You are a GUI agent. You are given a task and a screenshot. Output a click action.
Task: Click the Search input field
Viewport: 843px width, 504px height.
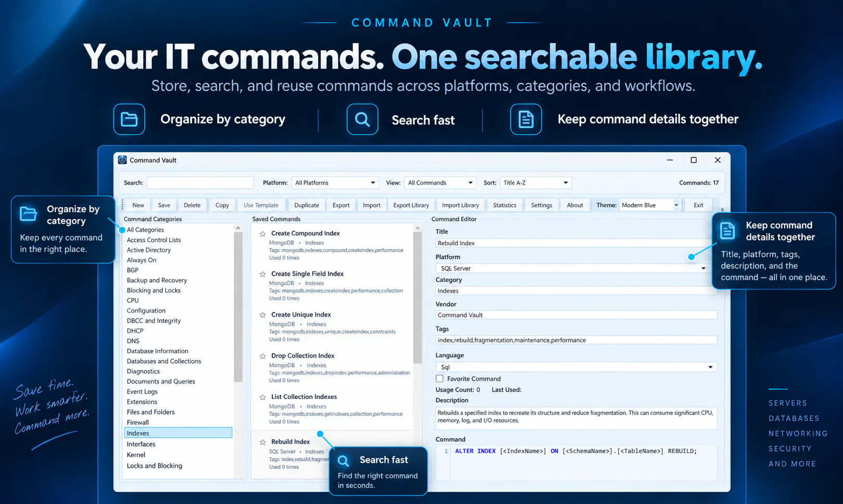tap(200, 183)
